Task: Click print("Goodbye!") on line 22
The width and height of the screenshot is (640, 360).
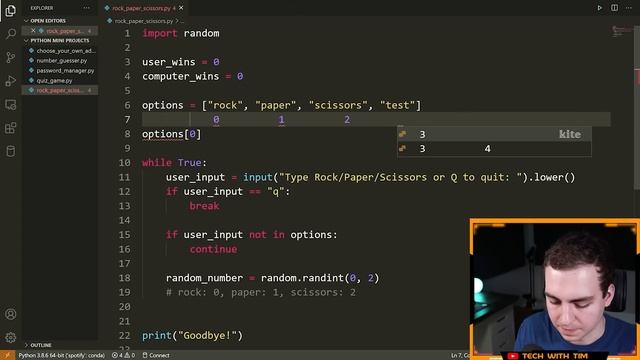Action: click(192, 336)
